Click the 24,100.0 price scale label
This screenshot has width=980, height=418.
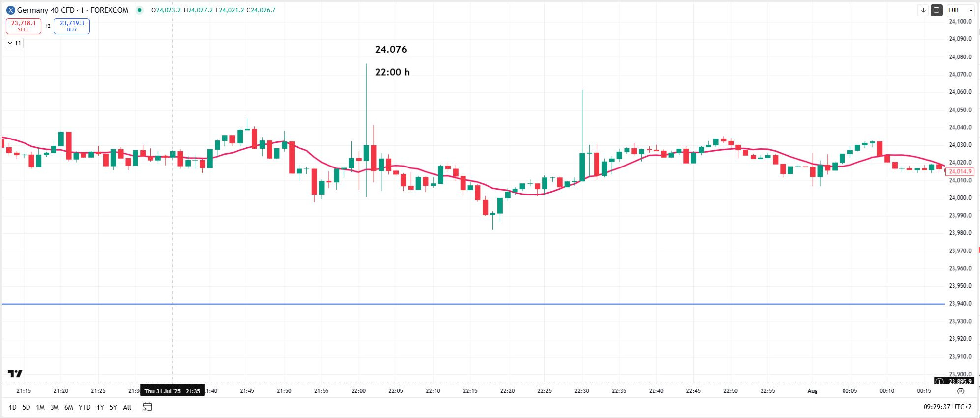(x=960, y=22)
